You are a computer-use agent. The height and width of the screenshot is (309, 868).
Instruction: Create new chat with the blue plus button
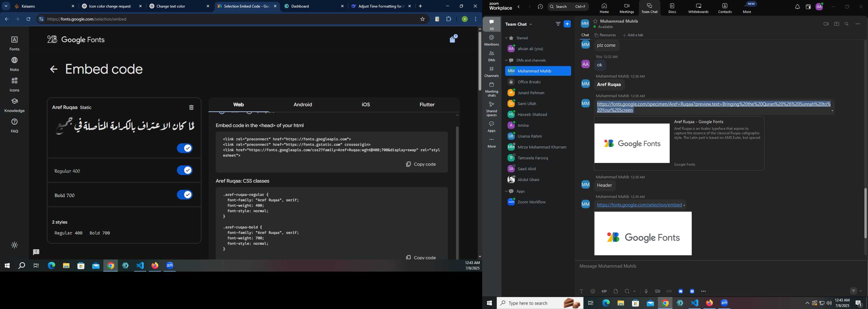[568, 24]
